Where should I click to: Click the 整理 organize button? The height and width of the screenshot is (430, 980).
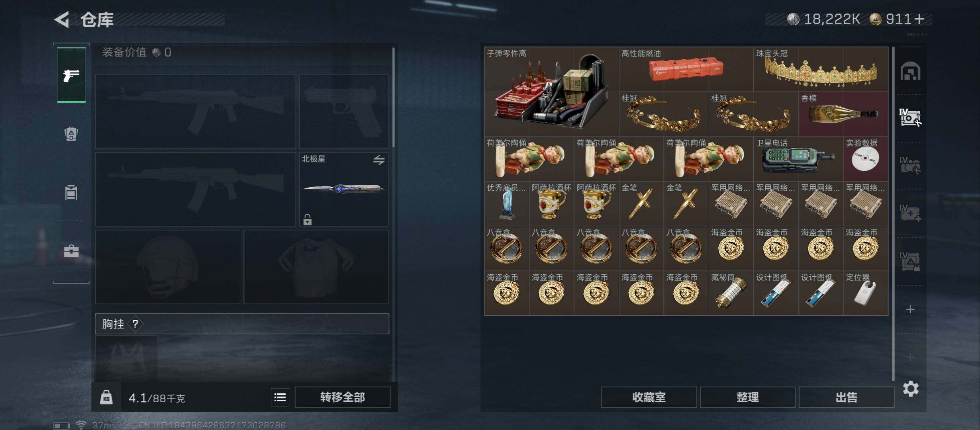[748, 397]
